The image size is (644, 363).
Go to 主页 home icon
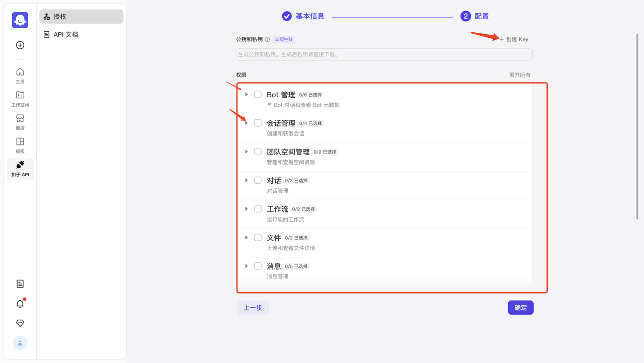[20, 76]
